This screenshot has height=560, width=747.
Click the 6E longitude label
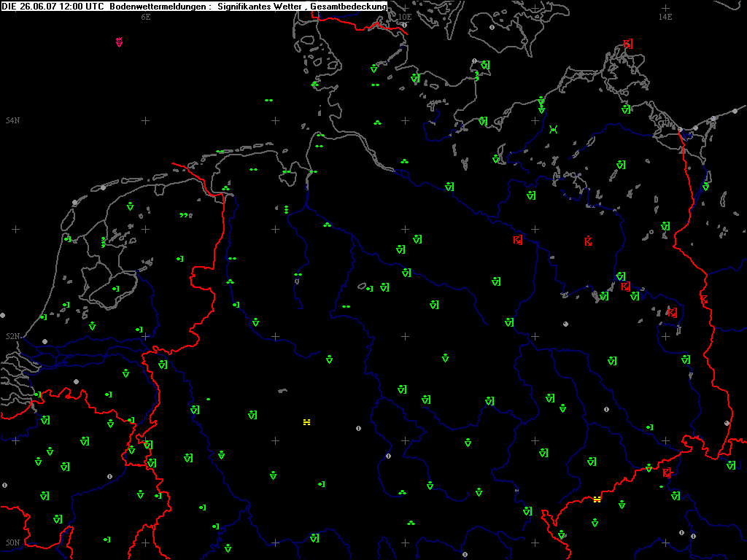(145, 17)
